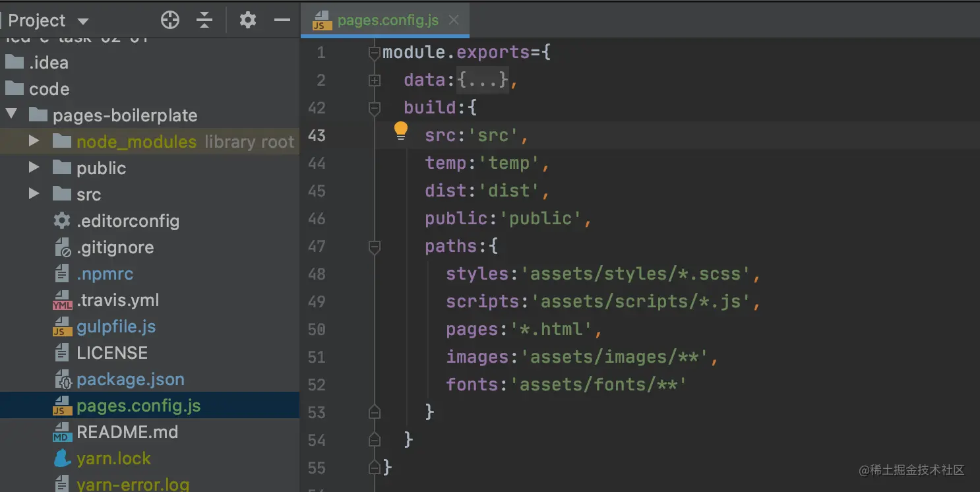The image size is (980, 492).
Task: Open the Project view dropdown
Action: [82, 21]
